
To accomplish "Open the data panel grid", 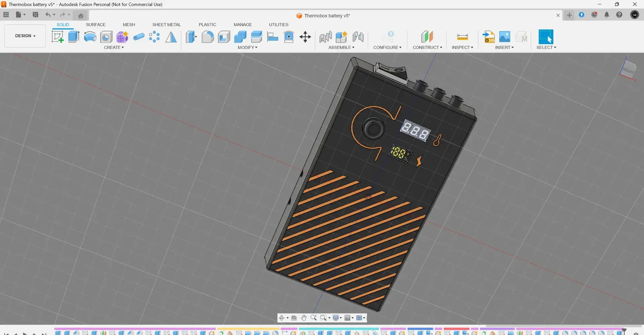I will click(x=6, y=15).
